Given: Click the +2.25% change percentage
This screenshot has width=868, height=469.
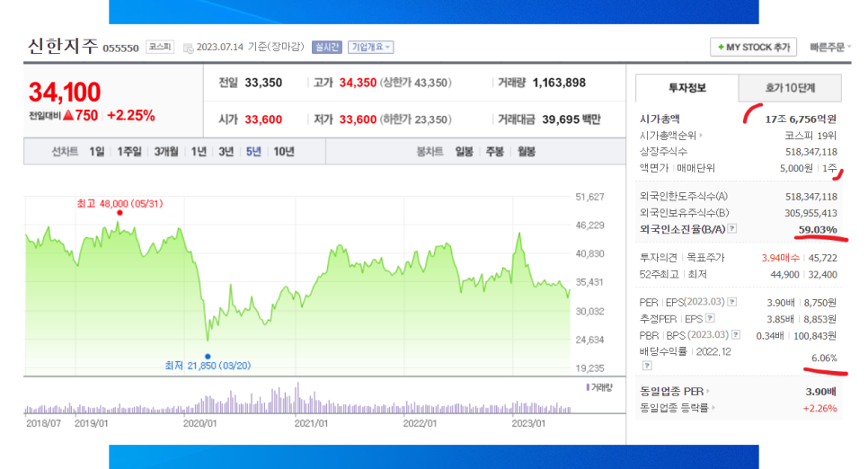Looking at the screenshot, I should [x=131, y=116].
